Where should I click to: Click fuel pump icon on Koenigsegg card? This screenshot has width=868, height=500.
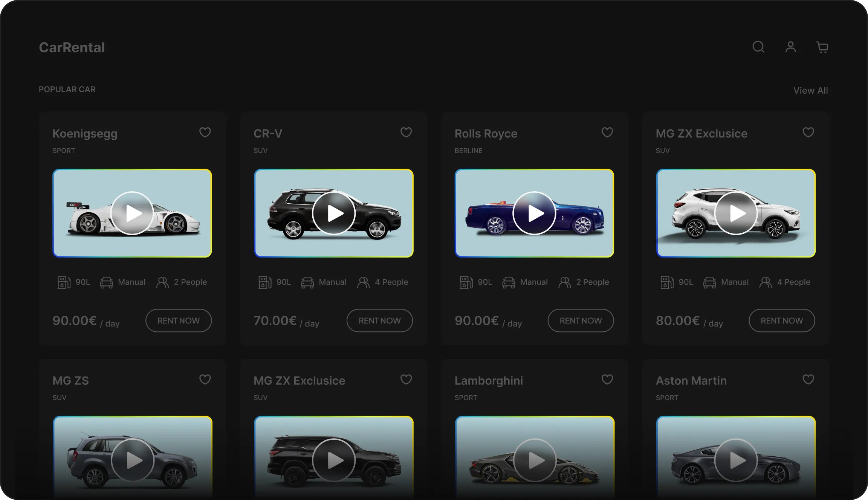coord(64,282)
